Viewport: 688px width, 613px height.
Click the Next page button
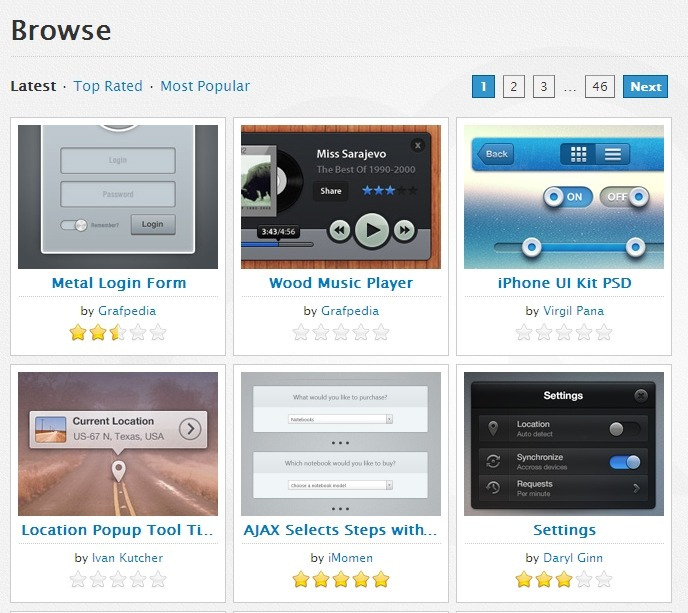point(645,86)
